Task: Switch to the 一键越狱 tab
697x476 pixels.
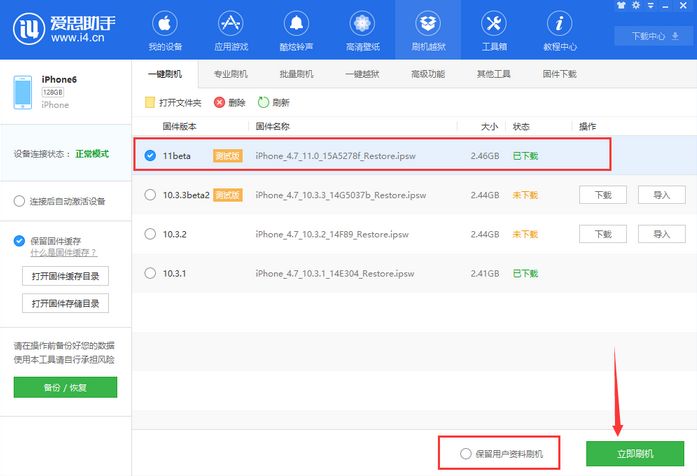Action: [x=362, y=74]
